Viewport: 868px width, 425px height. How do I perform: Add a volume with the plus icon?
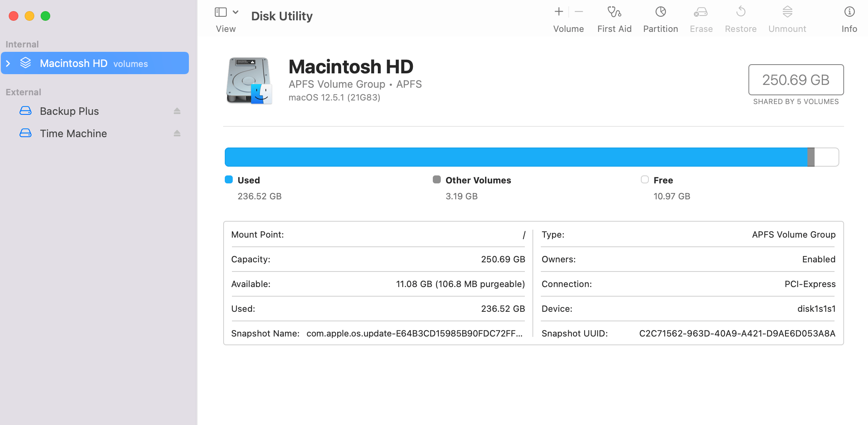click(559, 12)
